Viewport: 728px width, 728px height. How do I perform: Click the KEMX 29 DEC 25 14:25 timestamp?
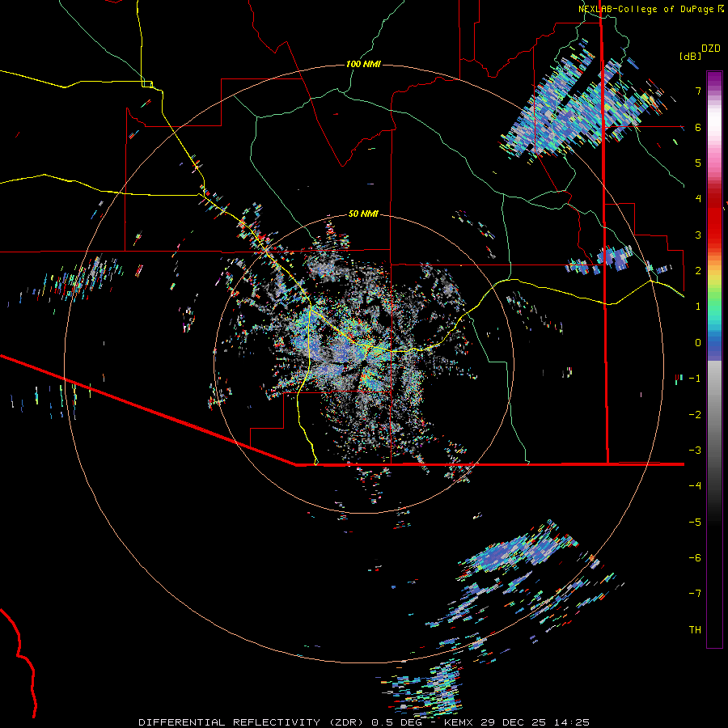tap(517, 722)
